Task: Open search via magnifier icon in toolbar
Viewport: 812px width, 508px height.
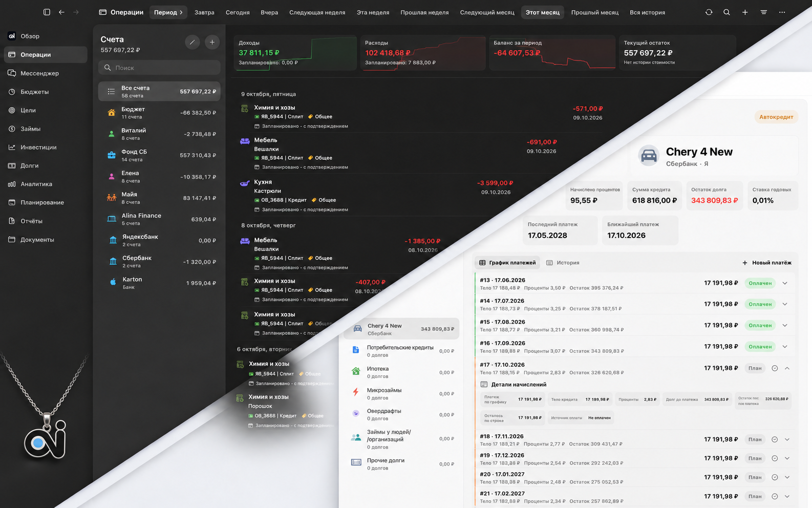Action: click(726, 12)
